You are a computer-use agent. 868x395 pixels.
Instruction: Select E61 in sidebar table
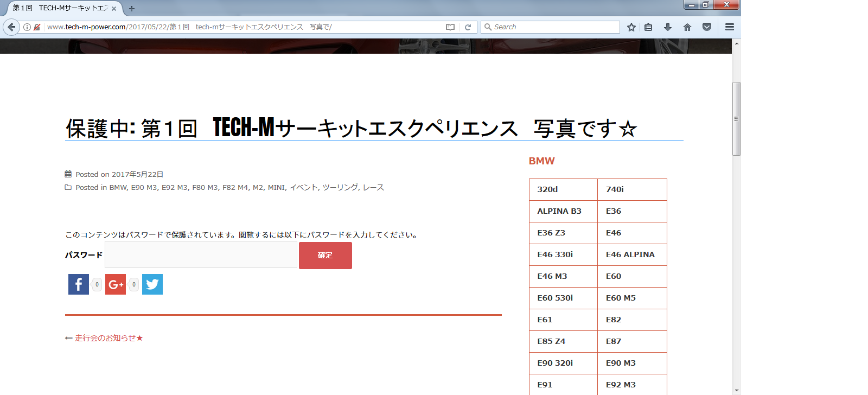[545, 320]
